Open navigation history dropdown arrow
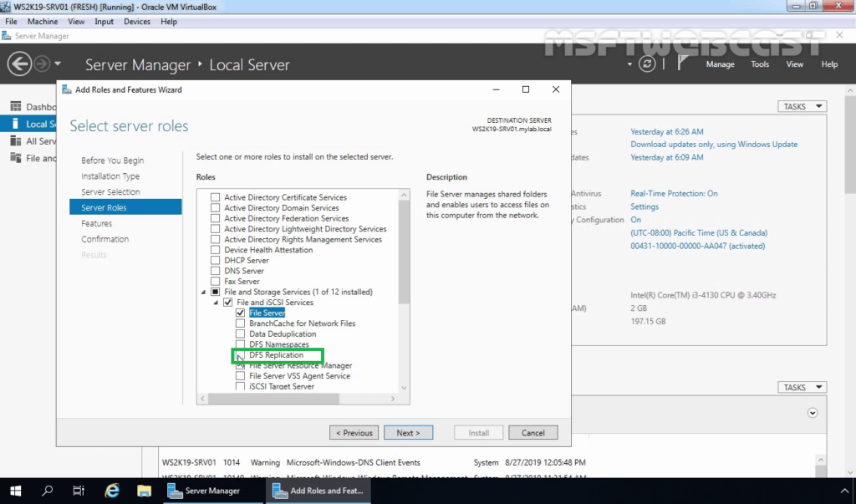This screenshot has height=504, width=856. click(x=58, y=64)
